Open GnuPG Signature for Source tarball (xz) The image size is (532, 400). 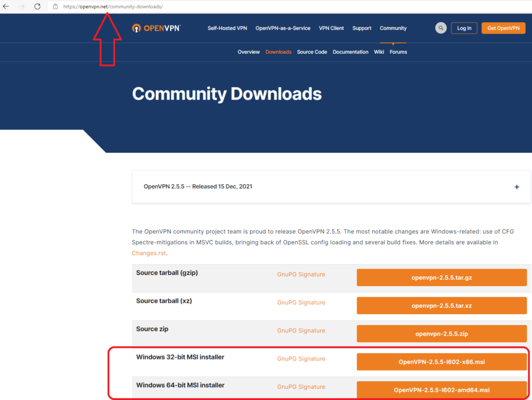coord(301,303)
